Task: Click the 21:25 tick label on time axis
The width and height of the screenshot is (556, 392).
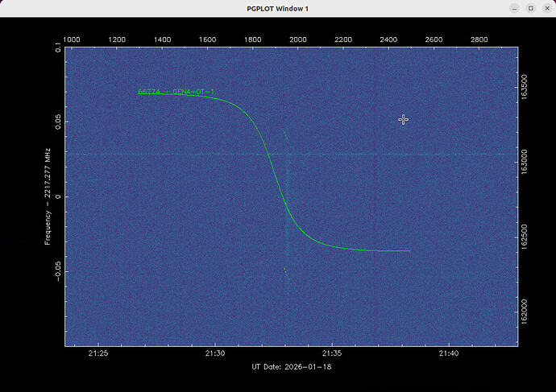Action: pyautogui.click(x=98, y=353)
